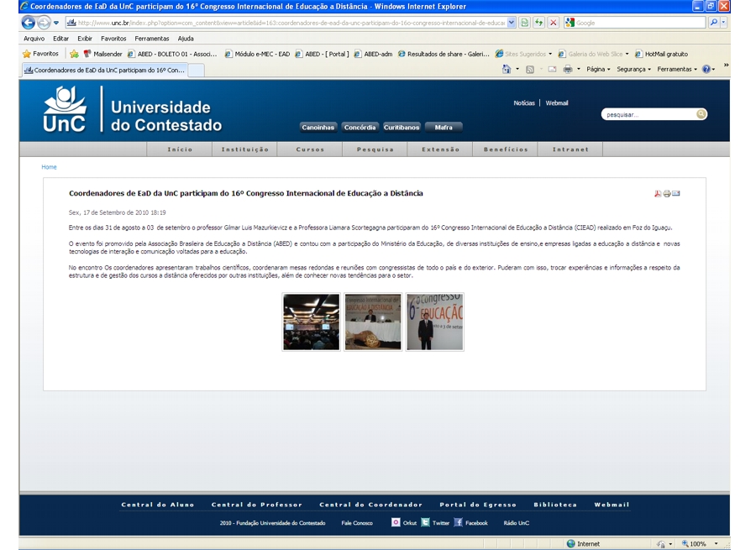
Task: Open the Arquivo menu
Action: click(x=34, y=39)
